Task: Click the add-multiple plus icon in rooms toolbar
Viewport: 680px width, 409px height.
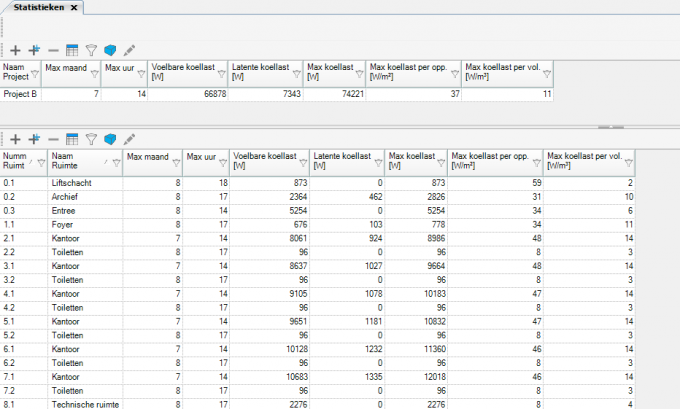Action: coord(34,139)
